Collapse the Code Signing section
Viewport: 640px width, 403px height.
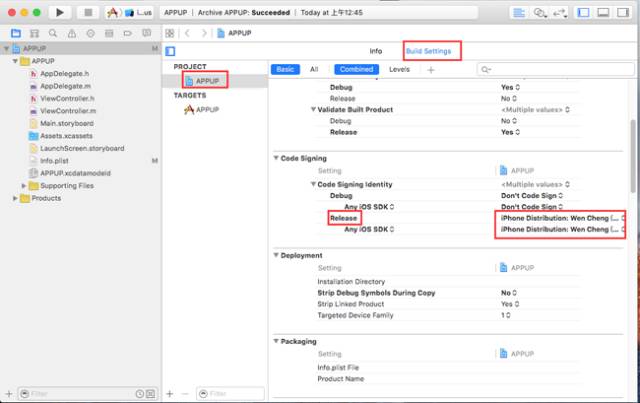click(276, 158)
